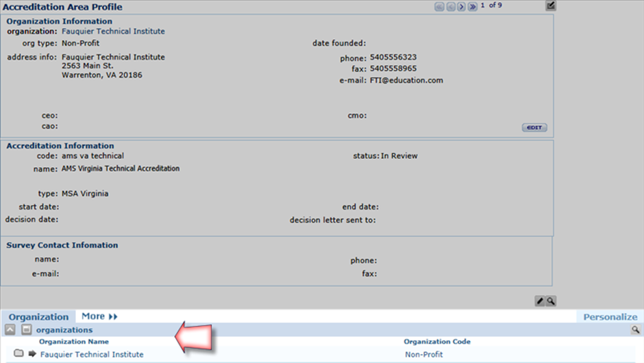Open Fauquier Technical Institute in the organizations list
The height and width of the screenshot is (363, 644).
(92, 354)
